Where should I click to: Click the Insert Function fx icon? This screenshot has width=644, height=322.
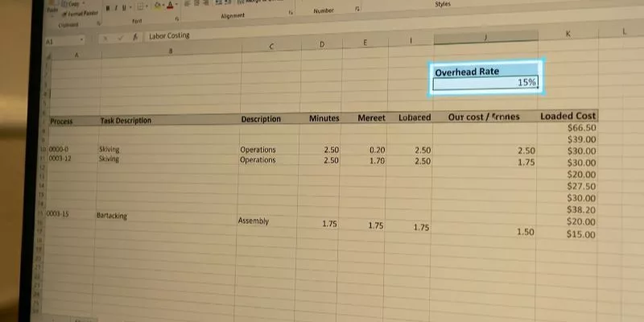tap(134, 37)
